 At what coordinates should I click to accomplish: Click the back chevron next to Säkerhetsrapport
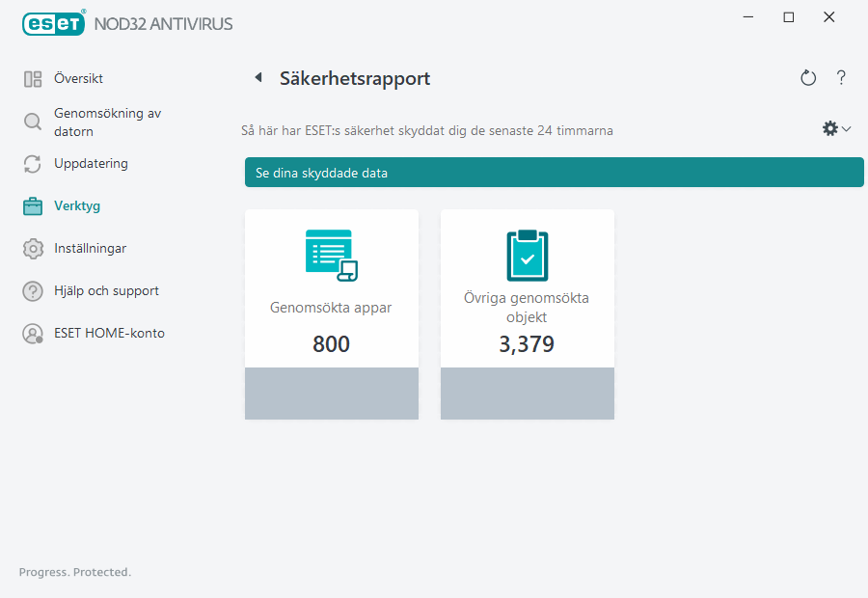coord(258,77)
